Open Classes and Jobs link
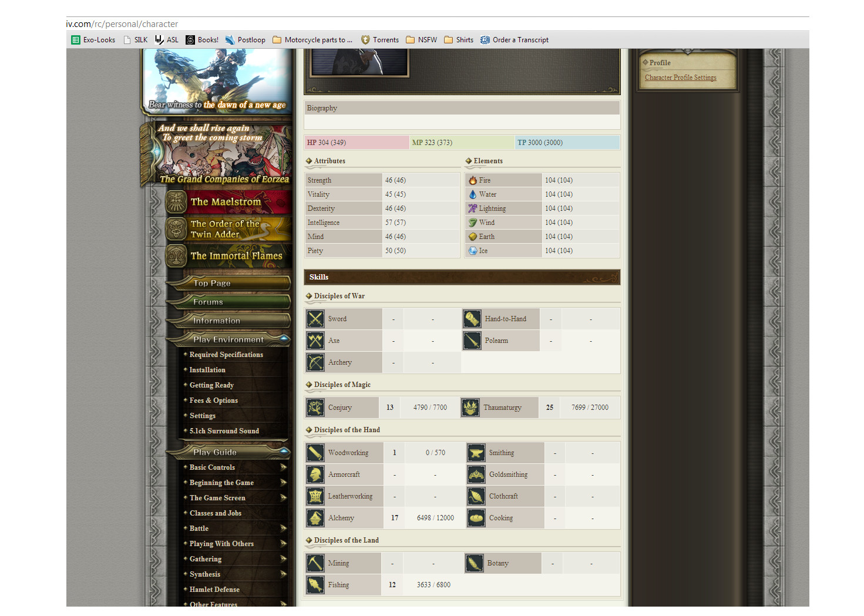 click(216, 513)
